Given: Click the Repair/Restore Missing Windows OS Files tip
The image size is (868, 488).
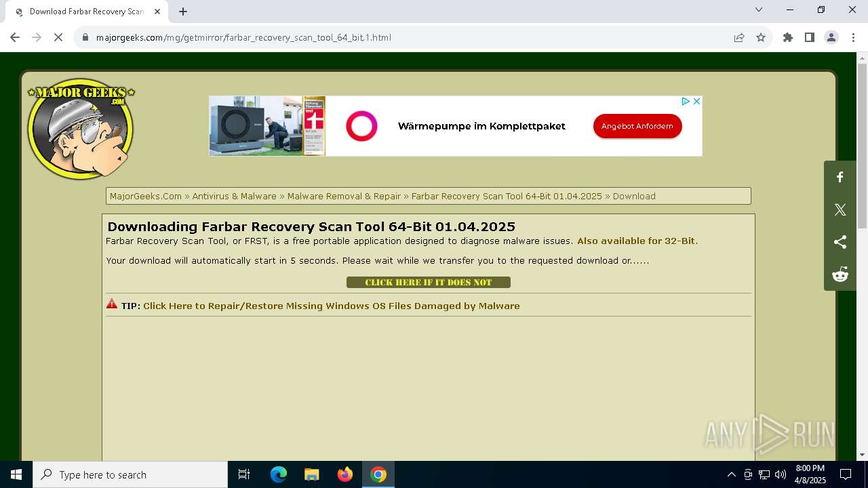Looking at the screenshot, I should click(332, 306).
